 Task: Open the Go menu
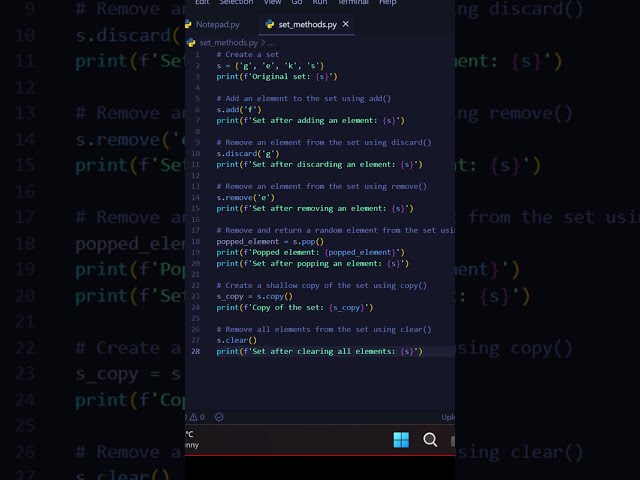[x=297, y=2]
